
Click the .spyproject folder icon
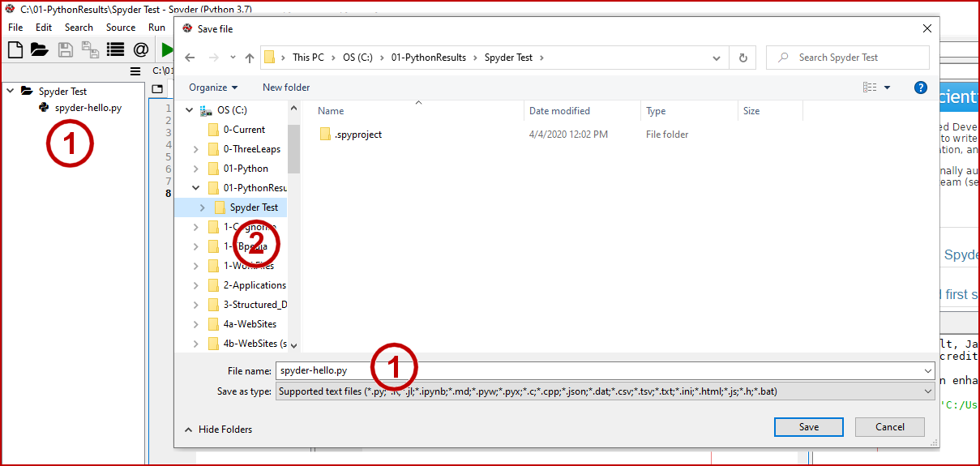(x=325, y=135)
